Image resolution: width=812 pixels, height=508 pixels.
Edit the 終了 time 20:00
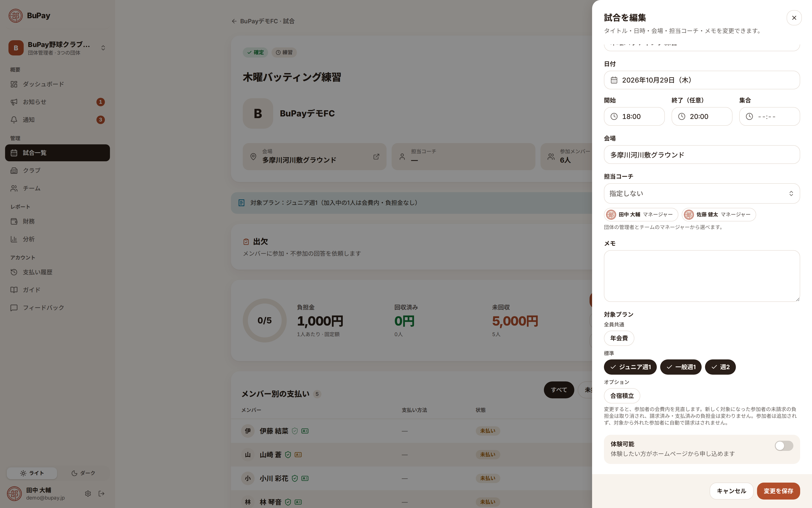[702, 117]
